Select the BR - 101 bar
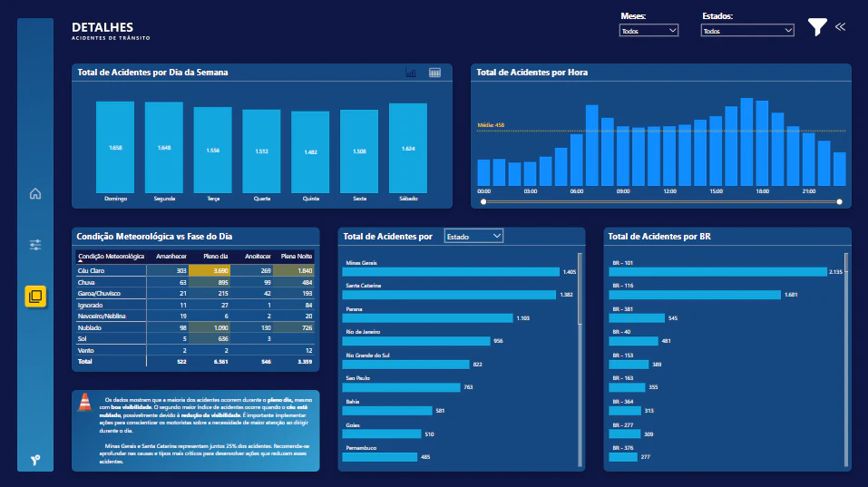Screen dimensions: 868x487 [x=718, y=272]
